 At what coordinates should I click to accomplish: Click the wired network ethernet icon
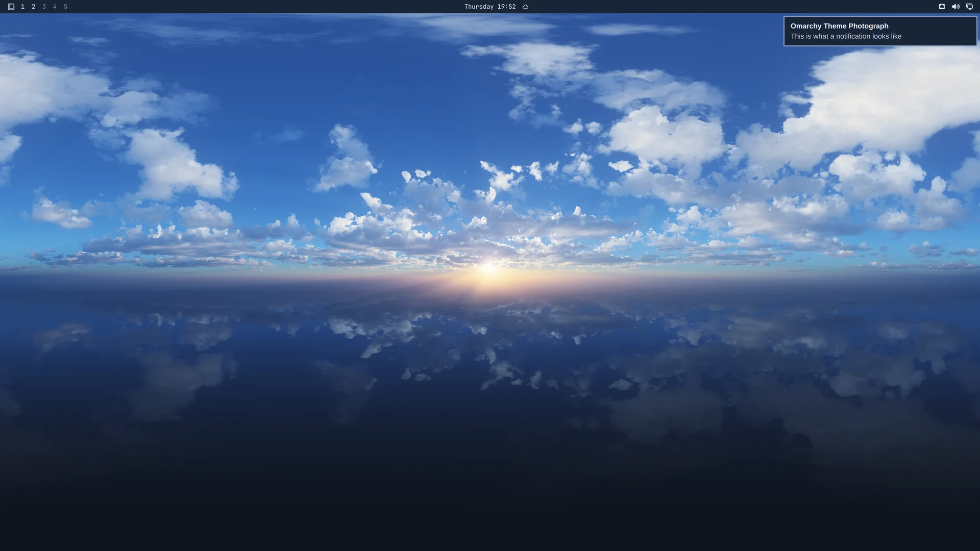click(942, 7)
